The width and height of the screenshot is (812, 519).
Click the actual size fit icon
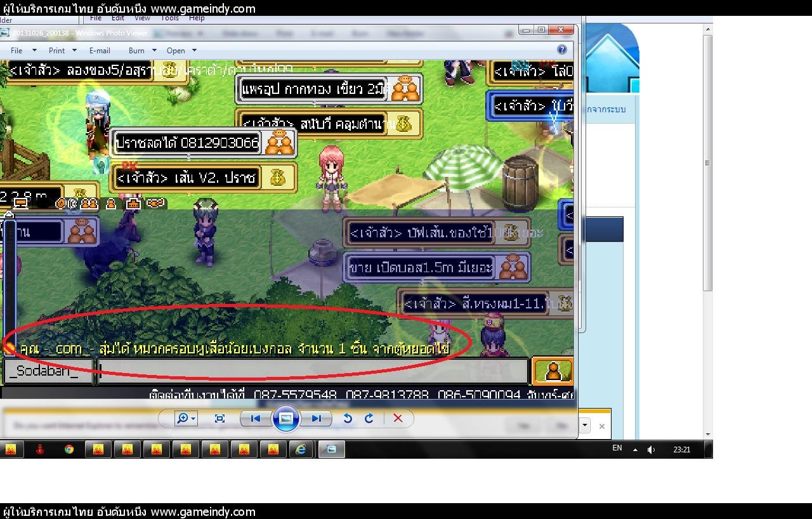pos(219,418)
